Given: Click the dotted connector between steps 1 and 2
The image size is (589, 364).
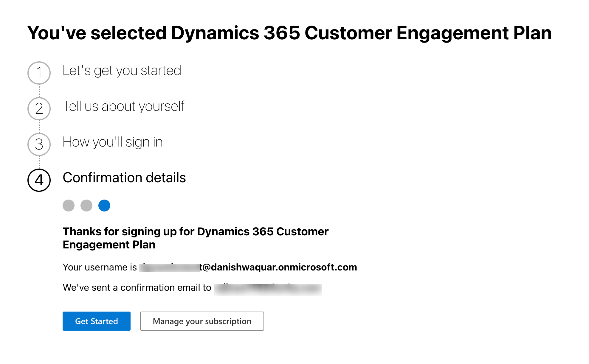Looking at the screenshot, I should click(x=39, y=90).
